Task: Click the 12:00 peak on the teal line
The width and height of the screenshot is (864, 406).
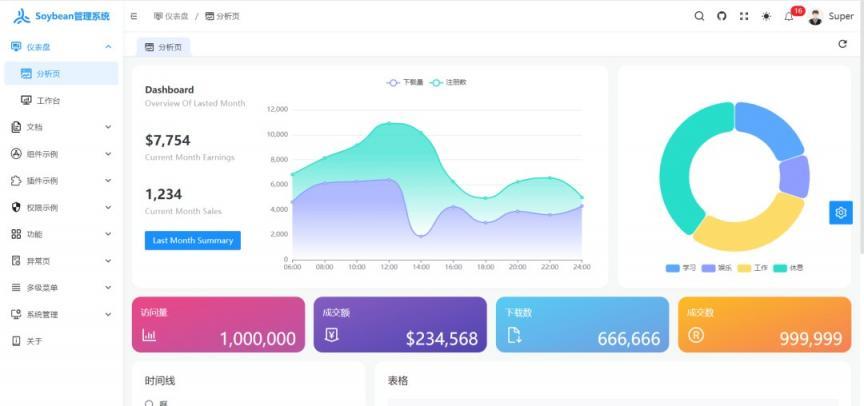Action: point(389,123)
